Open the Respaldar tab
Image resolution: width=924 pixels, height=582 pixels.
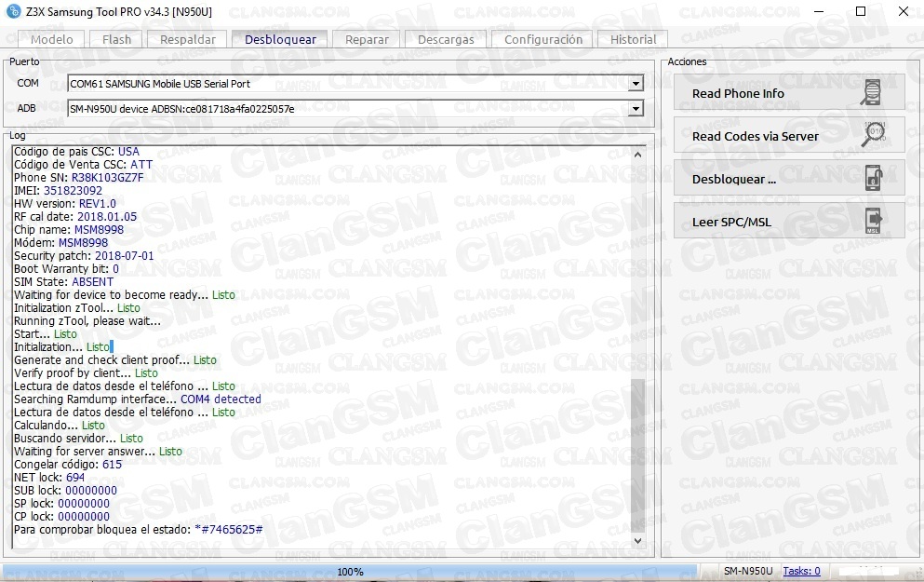click(x=187, y=39)
